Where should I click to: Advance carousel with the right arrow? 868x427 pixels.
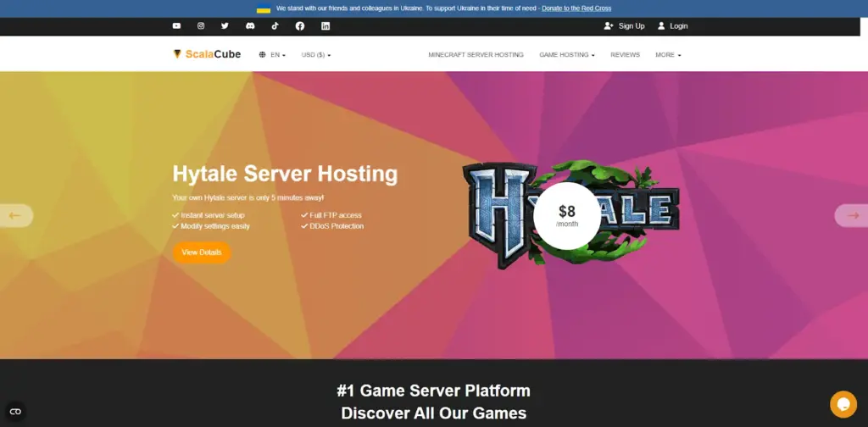(852, 215)
